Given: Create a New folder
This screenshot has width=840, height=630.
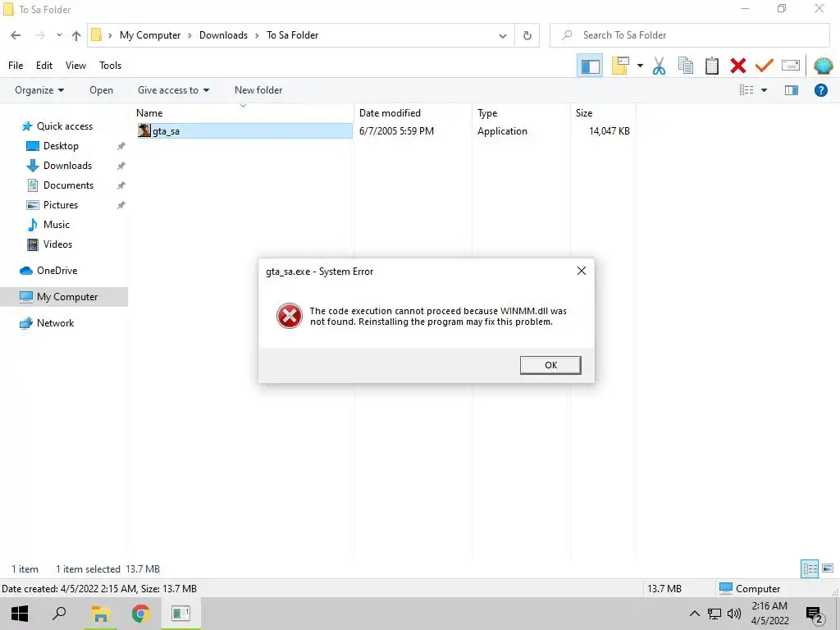Looking at the screenshot, I should pyautogui.click(x=258, y=90).
